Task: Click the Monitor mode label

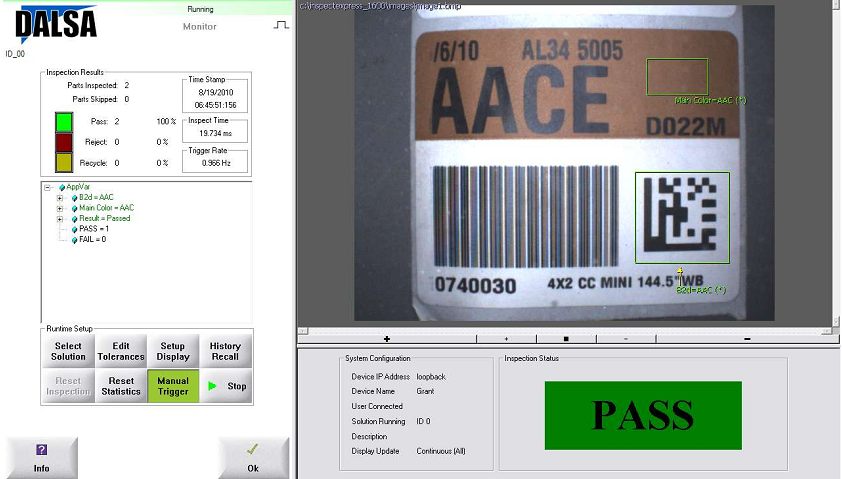Action: pyautogui.click(x=200, y=26)
